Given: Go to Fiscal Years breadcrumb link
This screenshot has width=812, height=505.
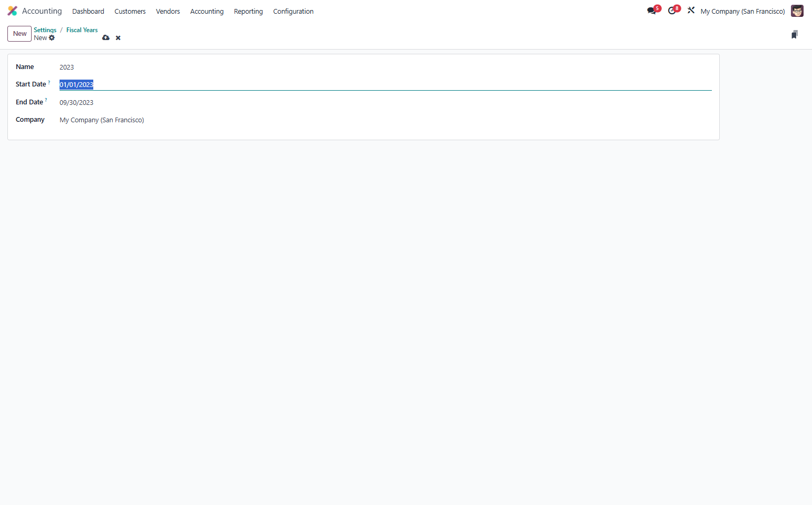Looking at the screenshot, I should pos(82,30).
